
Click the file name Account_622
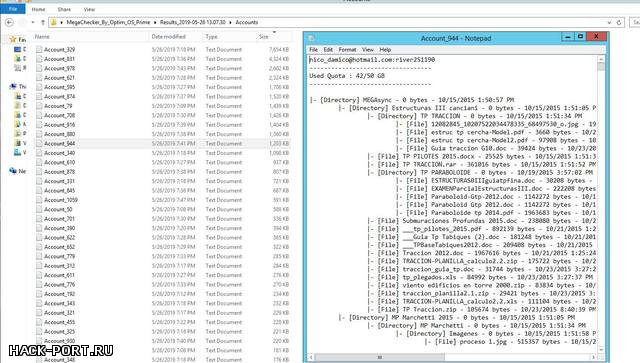coord(60,237)
